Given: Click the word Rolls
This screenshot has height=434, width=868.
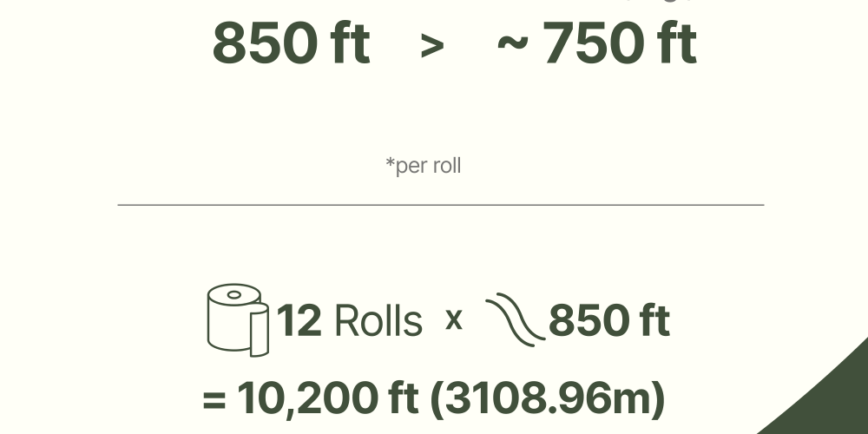Looking at the screenshot, I should coord(378,320).
